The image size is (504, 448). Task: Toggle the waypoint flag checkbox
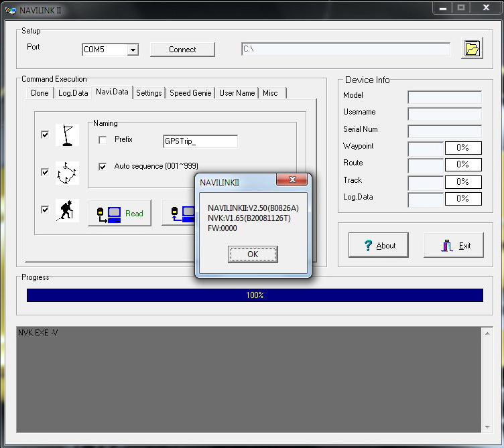45,134
